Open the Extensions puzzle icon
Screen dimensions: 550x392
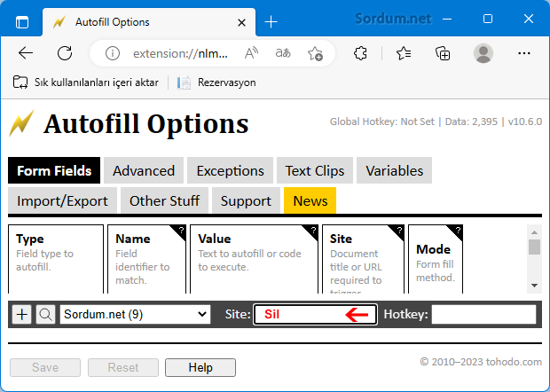[x=360, y=53]
